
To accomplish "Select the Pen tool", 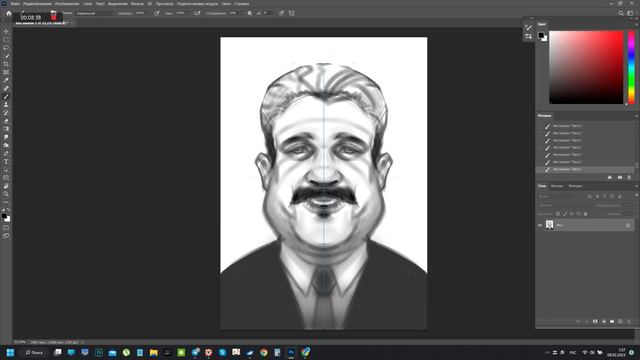I will click(6, 153).
